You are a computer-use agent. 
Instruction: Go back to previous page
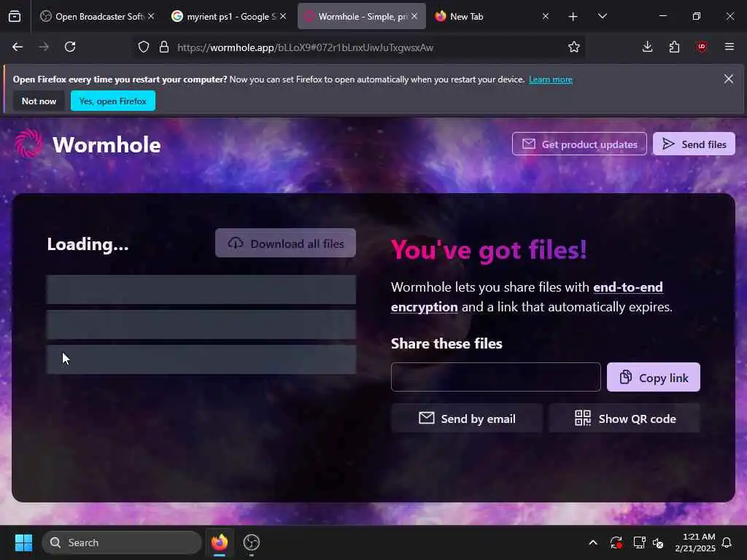(x=18, y=47)
